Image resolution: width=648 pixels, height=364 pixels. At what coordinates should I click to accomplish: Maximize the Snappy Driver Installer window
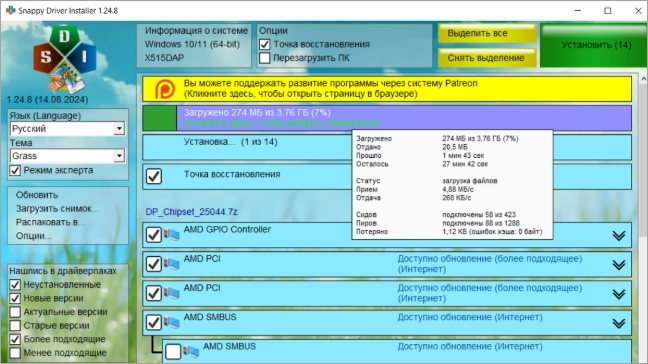tap(608, 11)
